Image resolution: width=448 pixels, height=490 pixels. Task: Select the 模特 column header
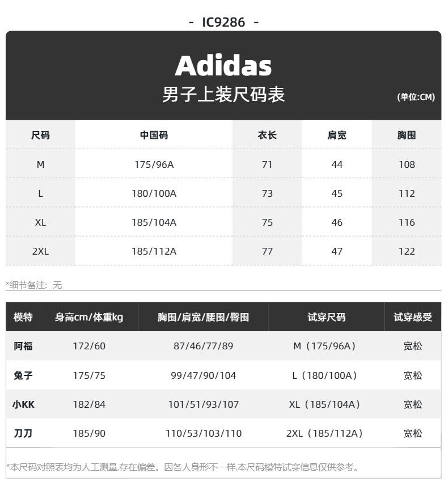(x=23, y=317)
